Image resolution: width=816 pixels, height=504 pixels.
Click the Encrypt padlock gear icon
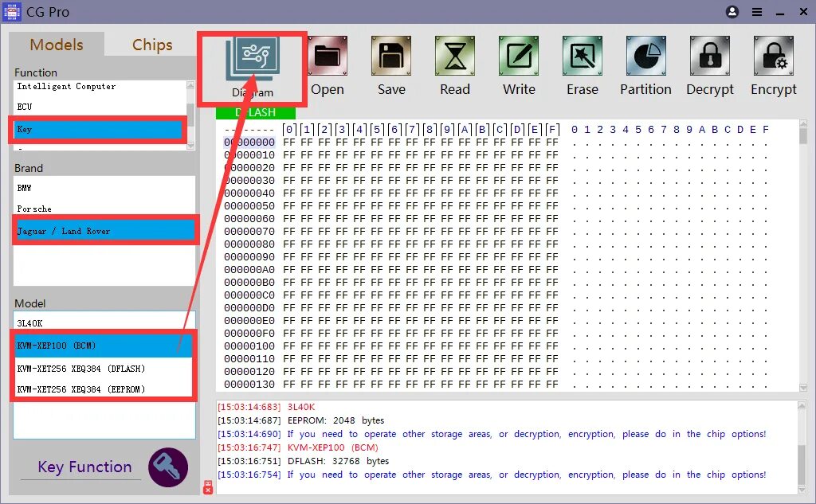pos(773,56)
